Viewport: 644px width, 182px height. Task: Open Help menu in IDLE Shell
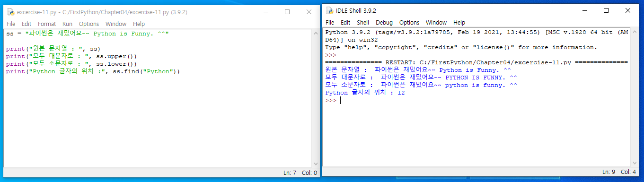tap(459, 22)
